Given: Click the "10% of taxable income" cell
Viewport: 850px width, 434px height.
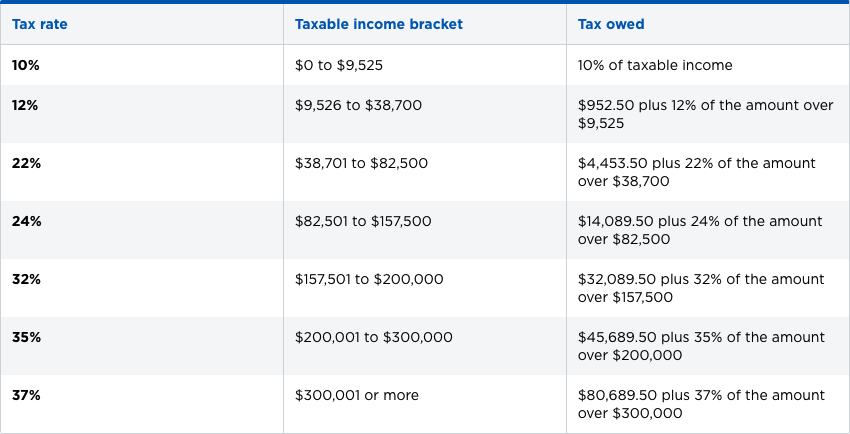Looking at the screenshot, I should (655, 65).
